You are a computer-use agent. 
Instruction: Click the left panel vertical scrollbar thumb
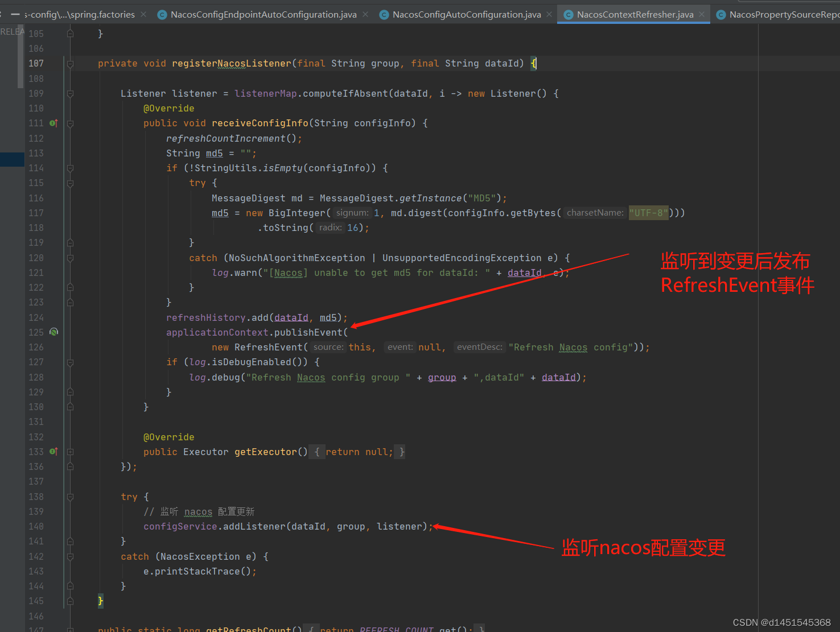[x=20, y=57]
